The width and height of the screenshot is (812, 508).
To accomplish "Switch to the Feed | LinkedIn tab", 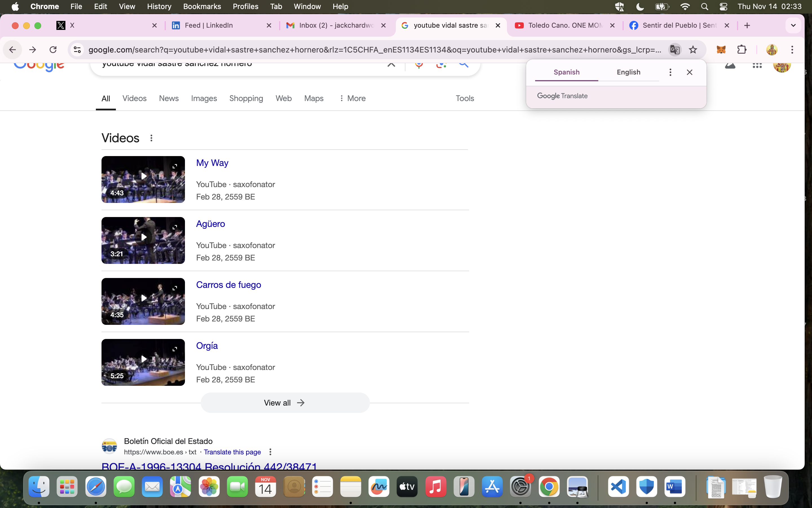I will coord(222,25).
